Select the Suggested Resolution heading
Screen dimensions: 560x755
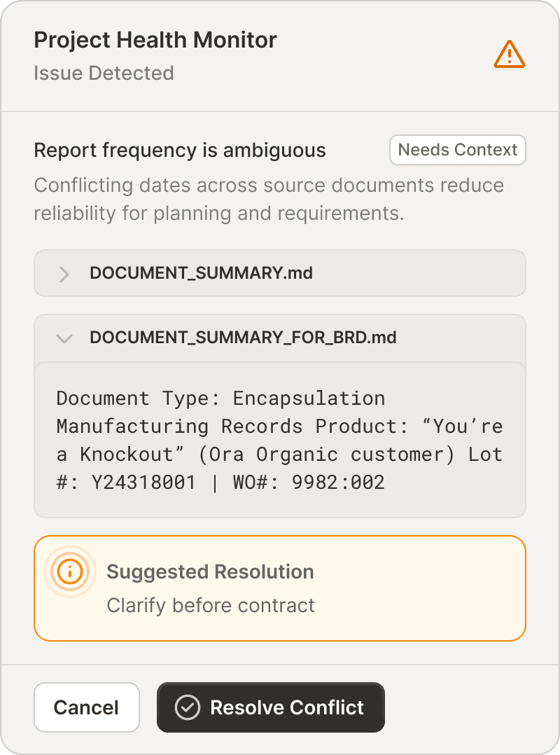(210, 572)
